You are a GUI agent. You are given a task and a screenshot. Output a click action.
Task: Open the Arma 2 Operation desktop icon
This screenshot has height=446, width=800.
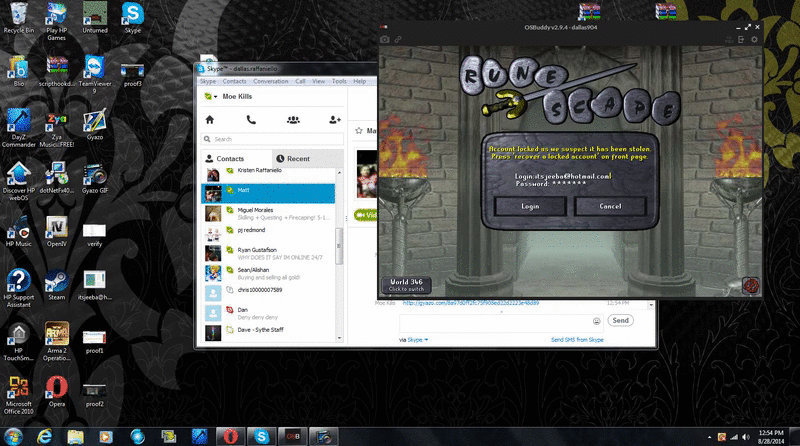click(57, 342)
